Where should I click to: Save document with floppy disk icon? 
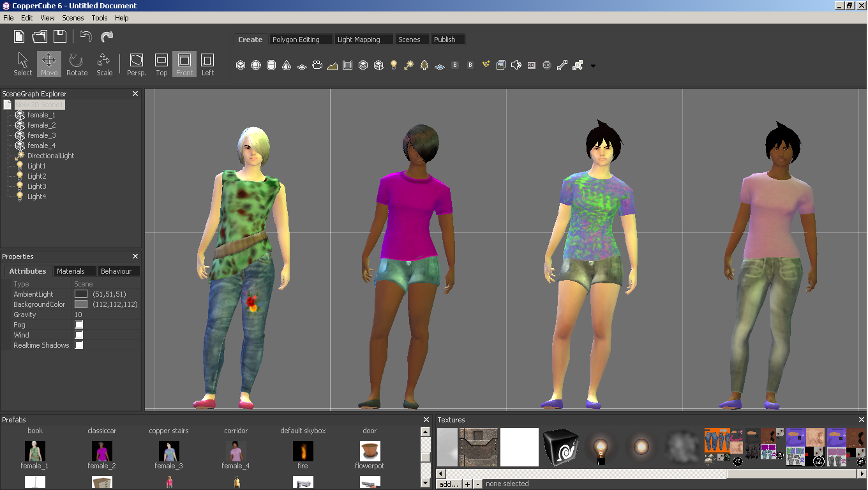click(x=59, y=36)
